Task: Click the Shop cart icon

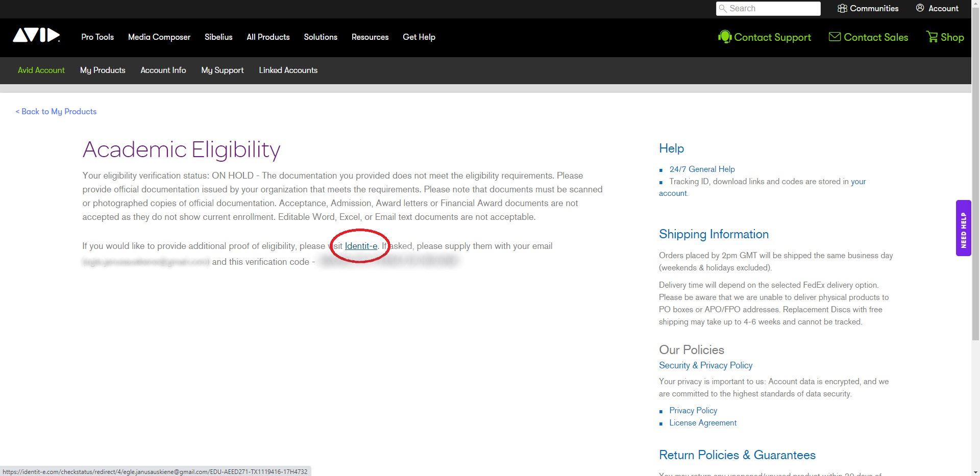Action: tap(932, 37)
